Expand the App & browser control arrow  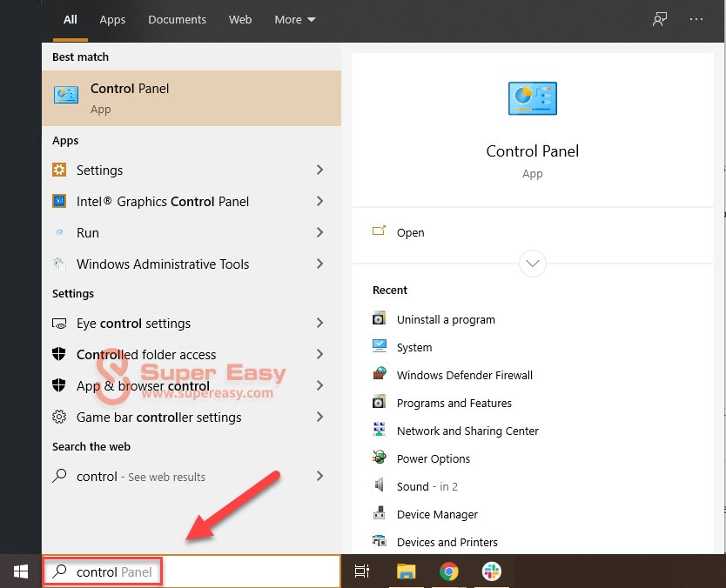[x=319, y=385]
